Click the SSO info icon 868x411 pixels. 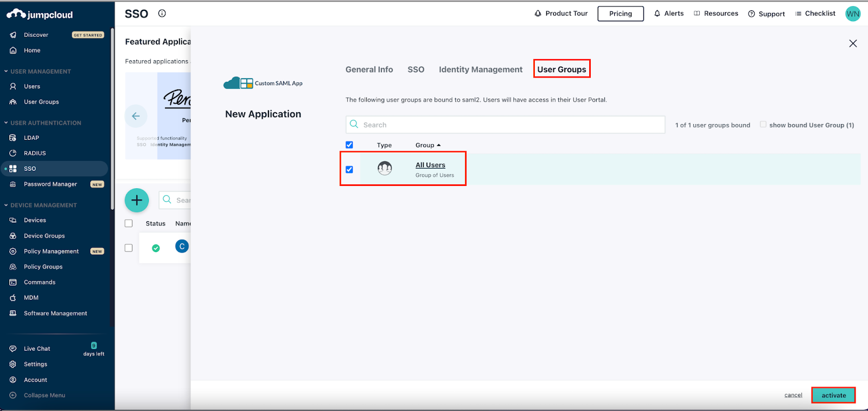pyautogui.click(x=162, y=14)
